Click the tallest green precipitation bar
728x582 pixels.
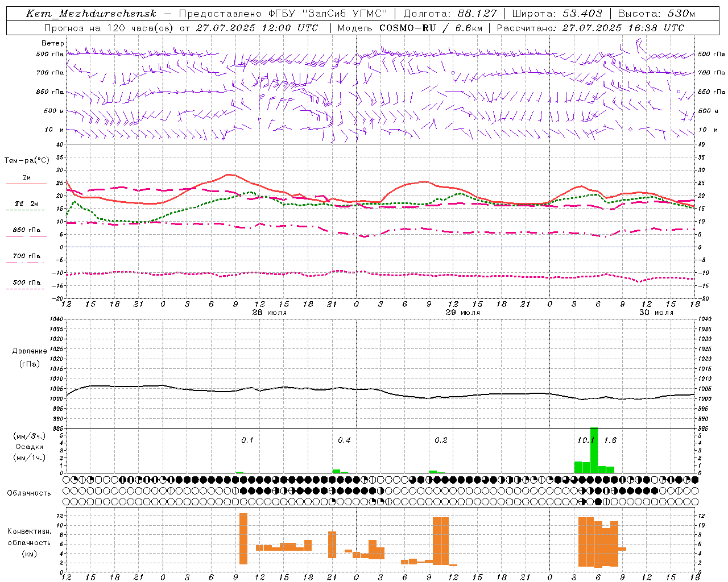(x=594, y=450)
